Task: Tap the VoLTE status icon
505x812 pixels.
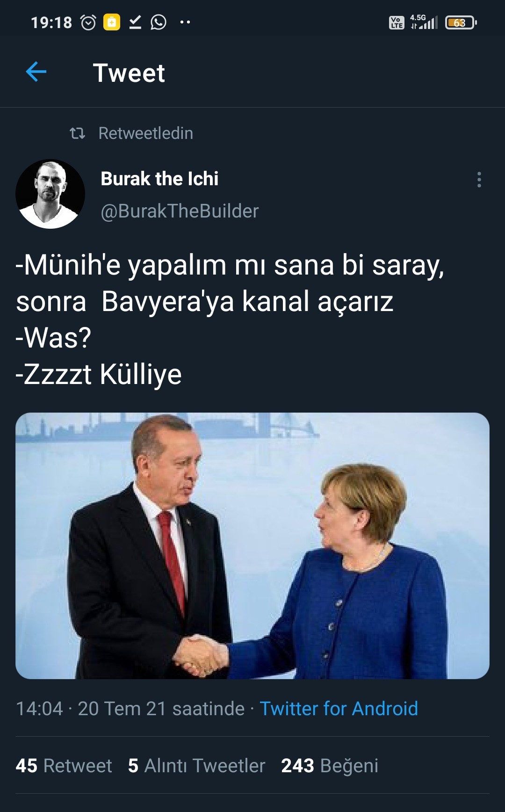Action: point(397,22)
